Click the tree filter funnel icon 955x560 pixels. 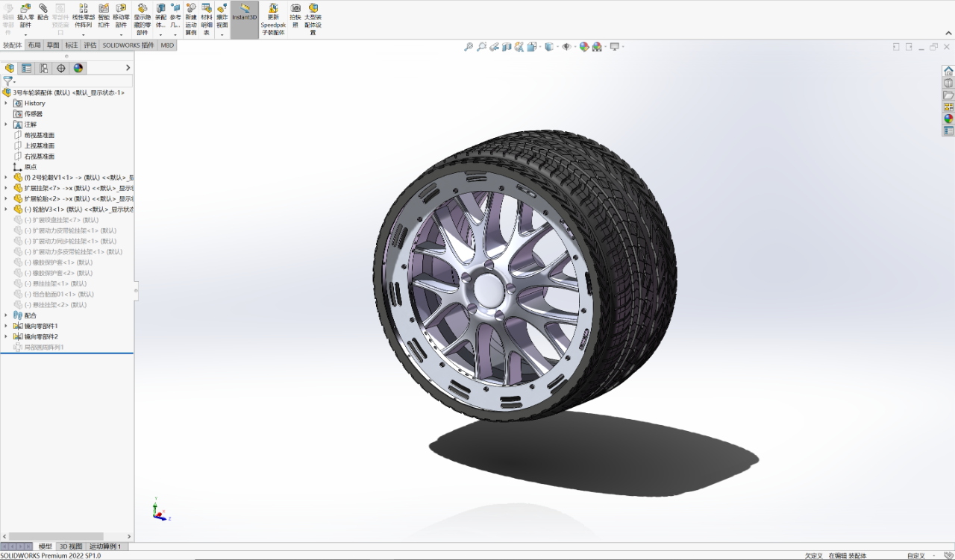coord(8,81)
